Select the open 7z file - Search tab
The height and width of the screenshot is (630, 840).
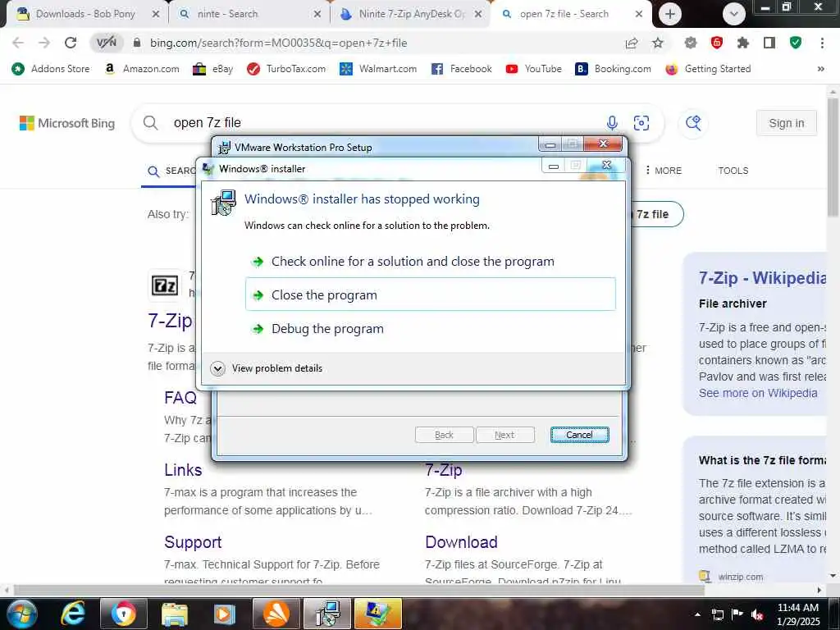point(564,14)
